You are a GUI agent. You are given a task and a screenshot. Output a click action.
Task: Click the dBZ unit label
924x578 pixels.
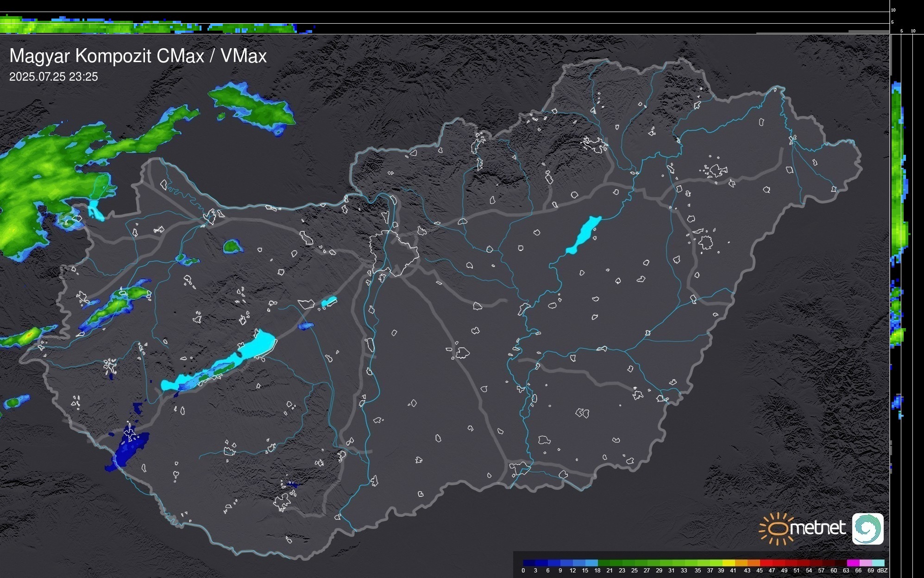pyautogui.click(x=882, y=571)
